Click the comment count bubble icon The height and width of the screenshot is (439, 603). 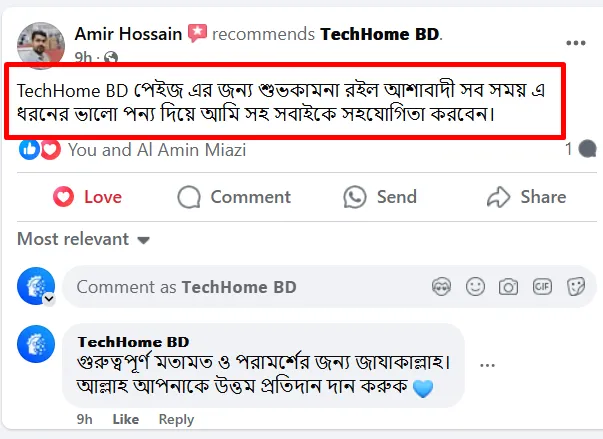[x=587, y=150]
